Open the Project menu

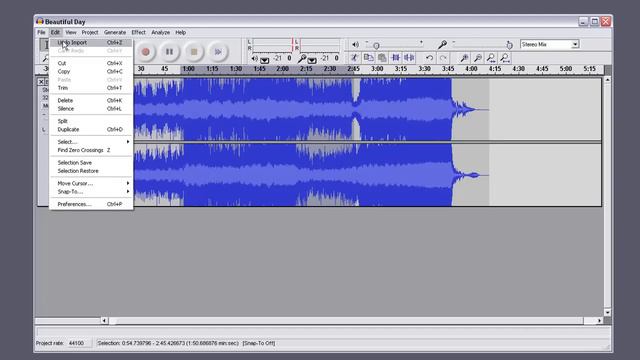click(x=90, y=32)
